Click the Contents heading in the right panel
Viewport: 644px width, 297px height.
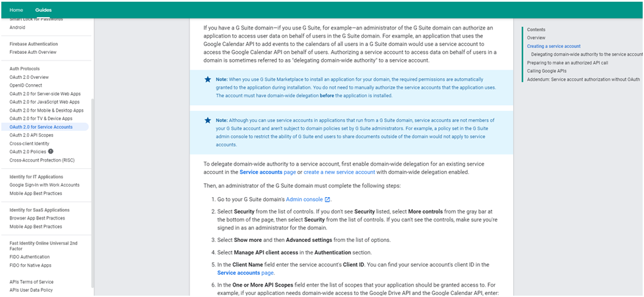(x=536, y=30)
